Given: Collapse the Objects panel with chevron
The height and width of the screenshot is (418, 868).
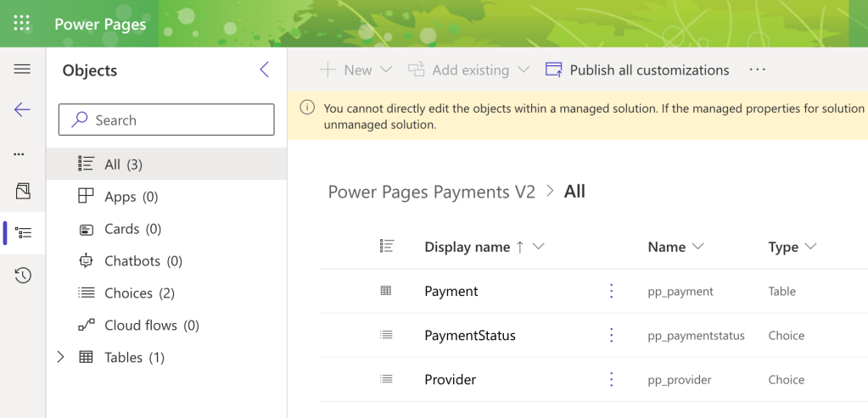Looking at the screenshot, I should [265, 70].
